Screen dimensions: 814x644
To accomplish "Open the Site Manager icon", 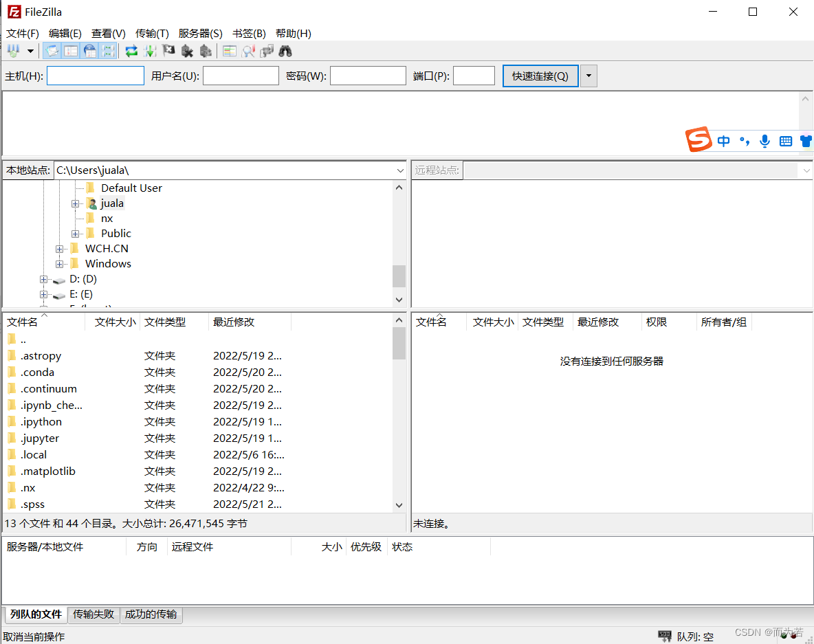I will point(14,51).
